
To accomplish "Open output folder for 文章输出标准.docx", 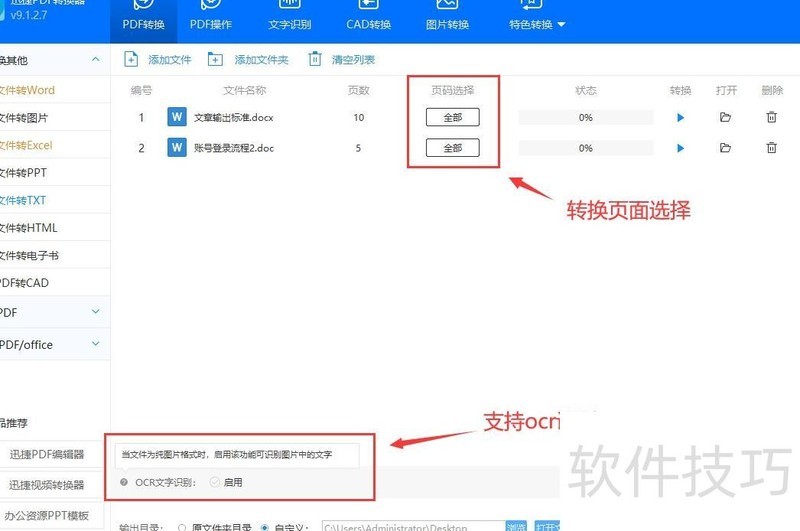I will click(725, 118).
